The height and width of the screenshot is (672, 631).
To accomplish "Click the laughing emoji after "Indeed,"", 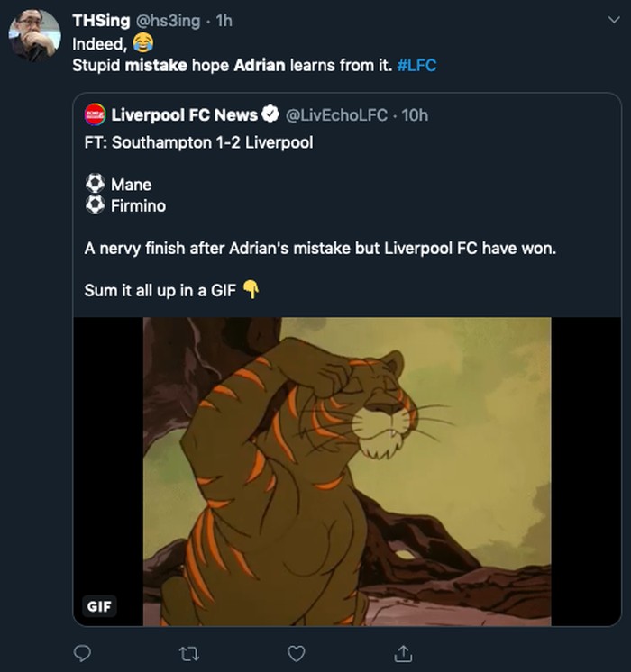I will (142, 43).
